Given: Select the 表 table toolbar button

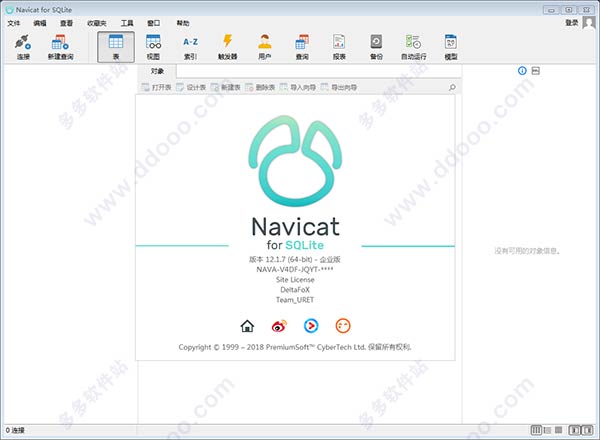Looking at the screenshot, I should click(116, 47).
